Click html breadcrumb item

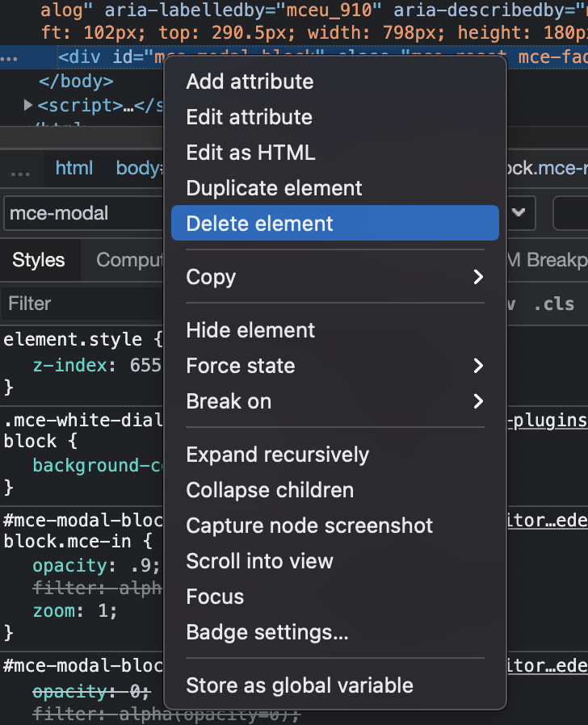click(x=74, y=168)
